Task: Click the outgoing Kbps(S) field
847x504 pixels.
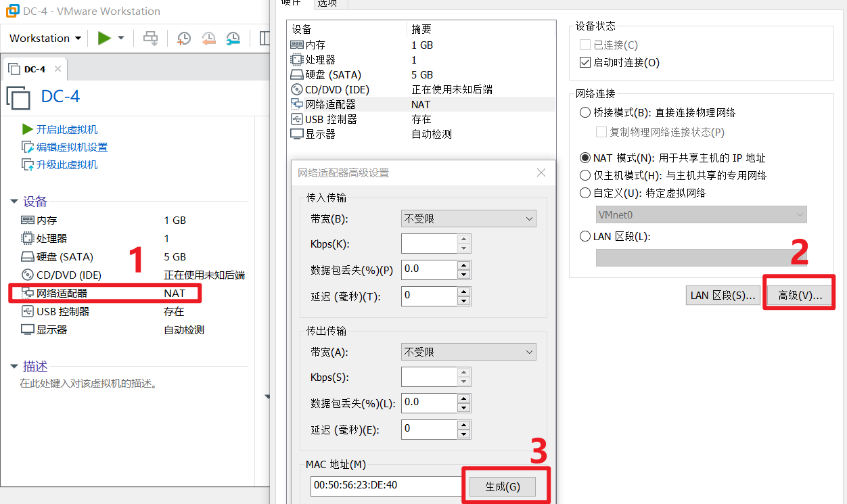Action: (x=430, y=377)
